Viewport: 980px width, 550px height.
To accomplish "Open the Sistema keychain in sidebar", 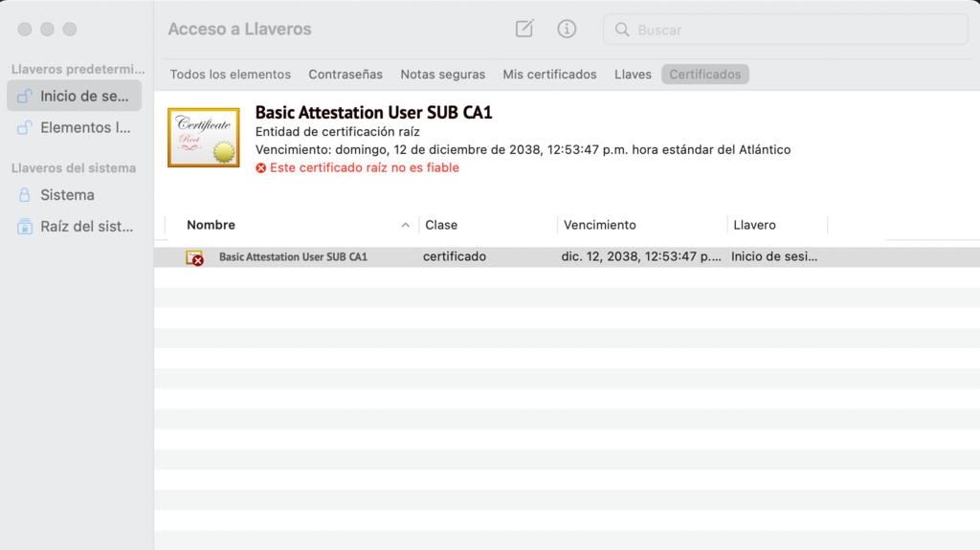I will (x=67, y=195).
